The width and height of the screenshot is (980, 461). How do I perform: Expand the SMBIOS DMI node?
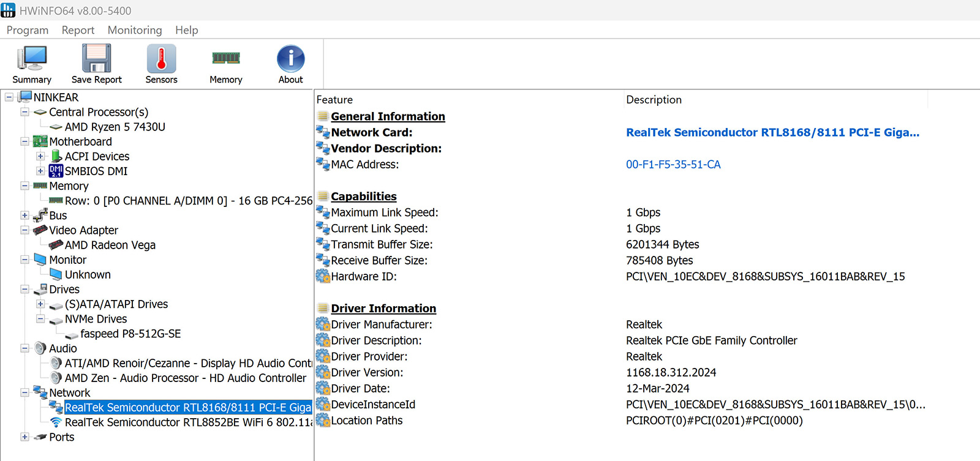pyautogui.click(x=40, y=171)
